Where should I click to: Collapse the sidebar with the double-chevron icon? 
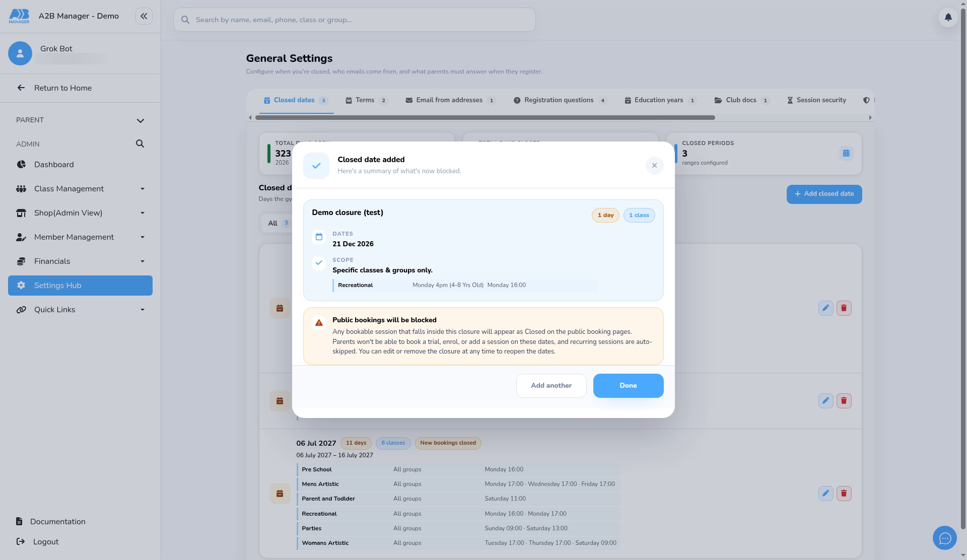coord(144,16)
